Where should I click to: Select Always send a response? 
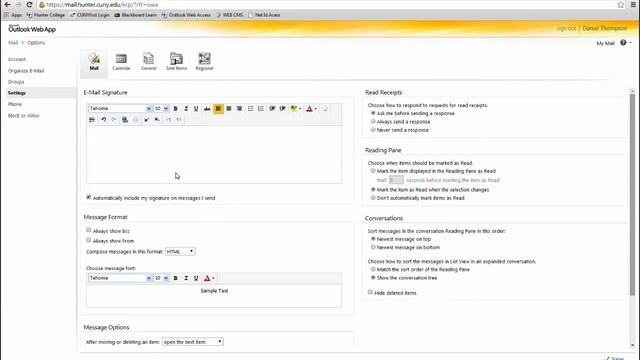pyautogui.click(x=373, y=121)
